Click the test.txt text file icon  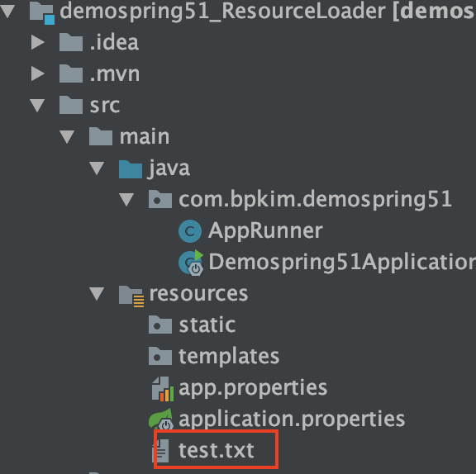click(x=160, y=451)
